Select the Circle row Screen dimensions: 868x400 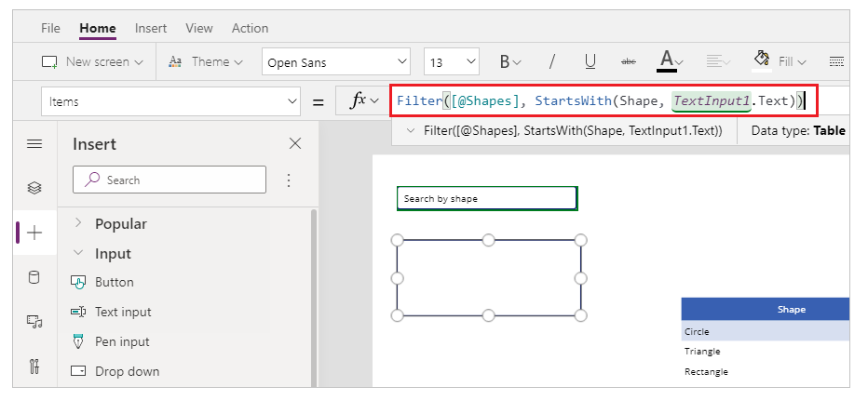(x=765, y=331)
